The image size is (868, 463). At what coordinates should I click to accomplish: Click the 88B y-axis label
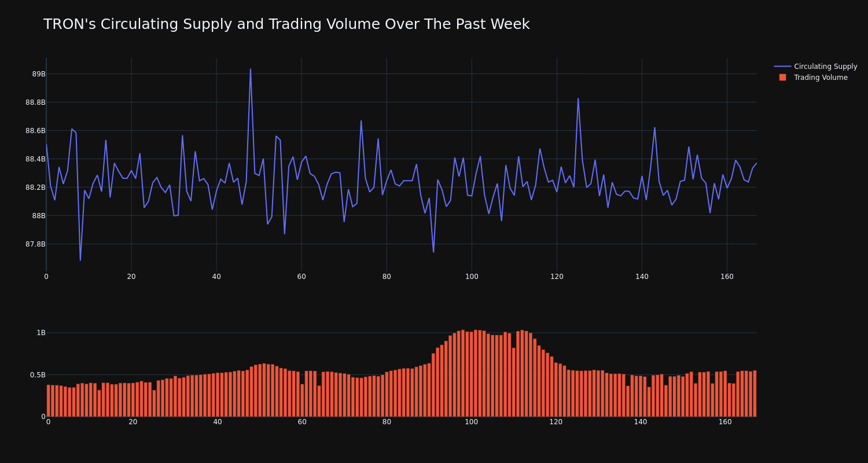click(x=39, y=216)
